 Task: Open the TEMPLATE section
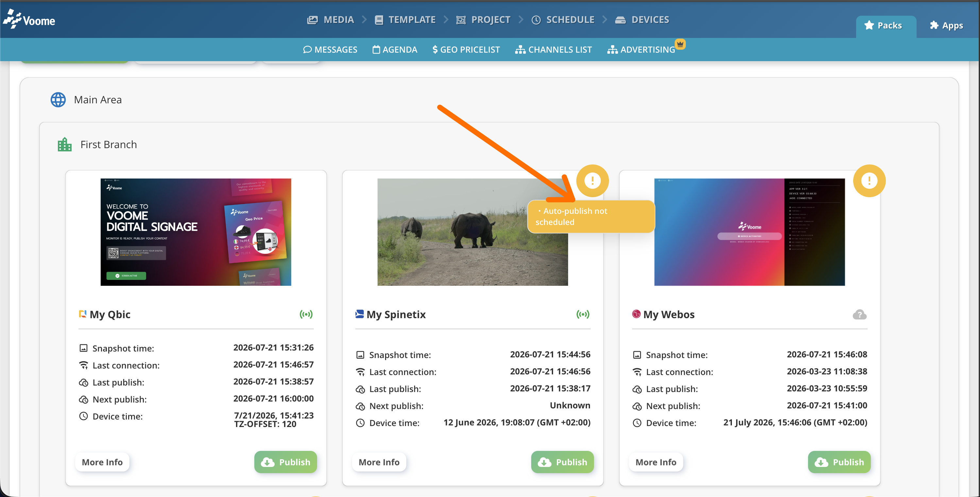pyautogui.click(x=405, y=20)
